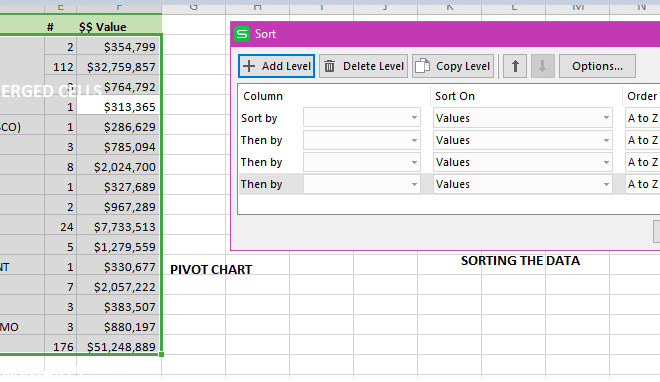
Task: Open the last 'Then by' column dropdown
Action: pyautogui.click(x=362, y=184)
